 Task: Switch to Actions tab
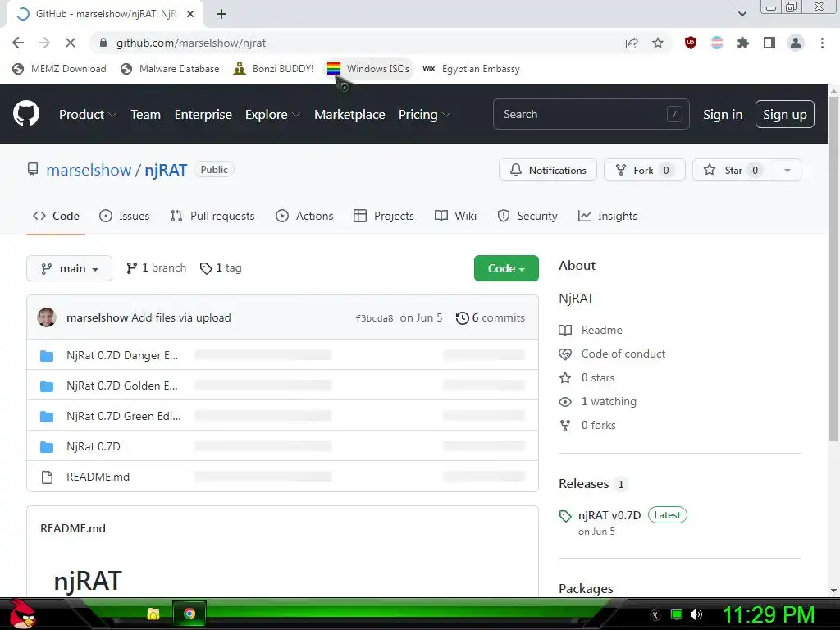[x=304, y=216]
